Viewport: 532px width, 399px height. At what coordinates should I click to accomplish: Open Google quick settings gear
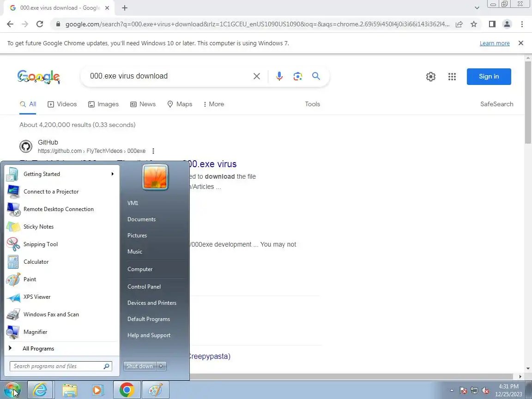431,77
